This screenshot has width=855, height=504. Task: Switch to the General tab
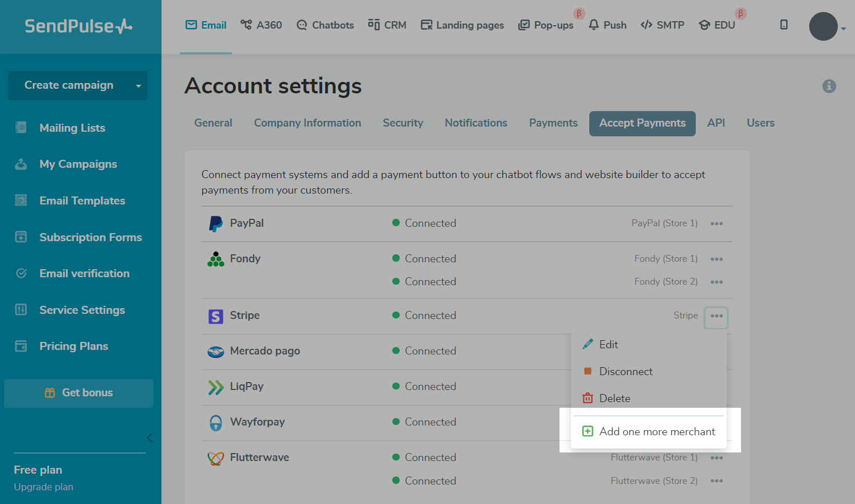tap(213, 123)
